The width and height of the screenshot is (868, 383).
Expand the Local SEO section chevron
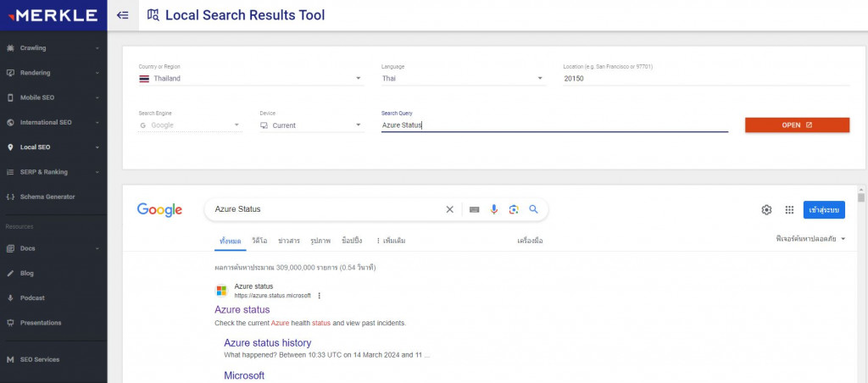(97, 147)
